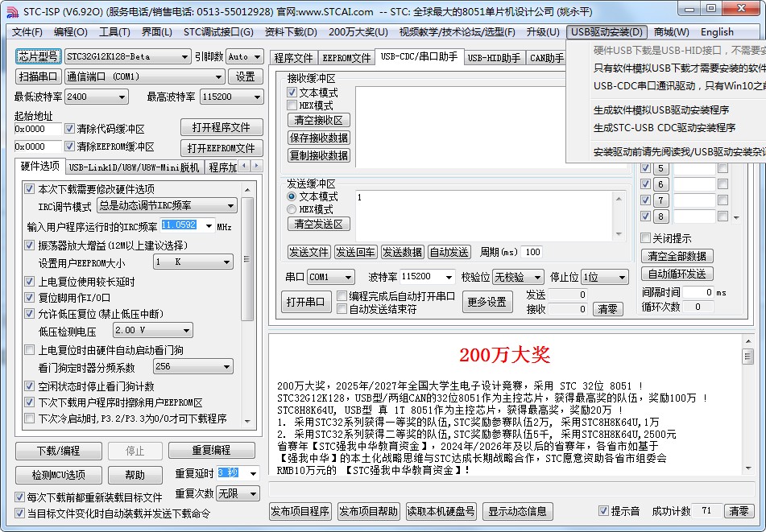Enable 上电复位时由硬件自动启动看门狗
The image size is (766, 532).
click(29, 350)
